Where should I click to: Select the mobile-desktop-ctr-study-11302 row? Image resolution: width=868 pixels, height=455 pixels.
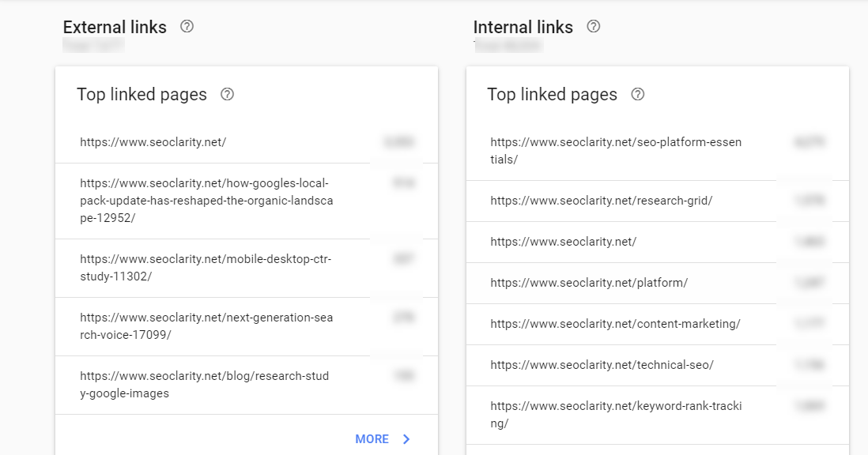coord(247,269)
